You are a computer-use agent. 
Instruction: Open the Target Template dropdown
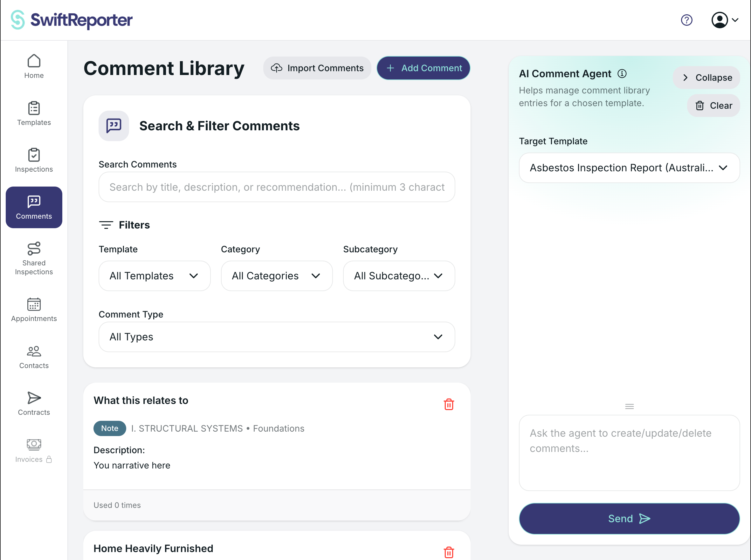pos(629,168)
